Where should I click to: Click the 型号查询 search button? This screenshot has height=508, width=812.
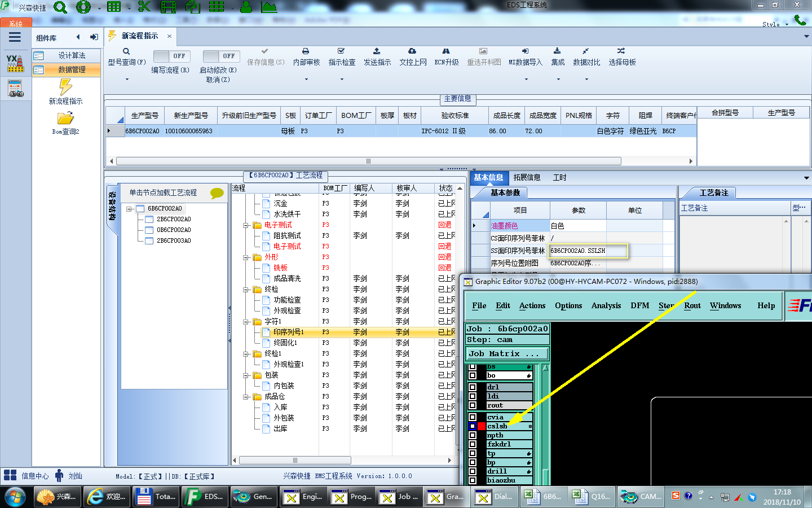tap(126, 57)
